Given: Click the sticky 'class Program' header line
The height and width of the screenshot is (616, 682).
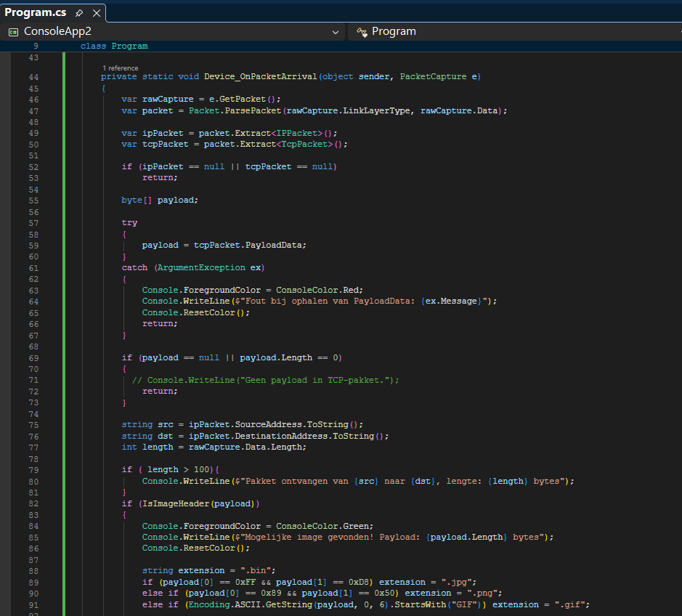Looking at the screenshot, I should 114,46.
